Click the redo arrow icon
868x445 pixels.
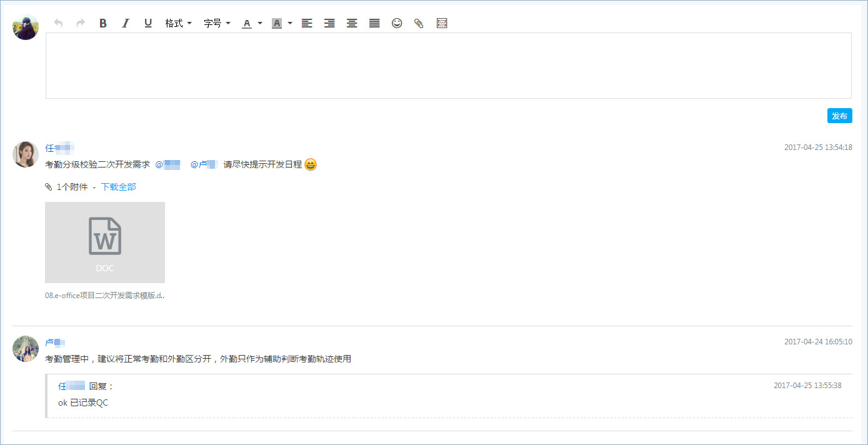[x=81, y=23]
